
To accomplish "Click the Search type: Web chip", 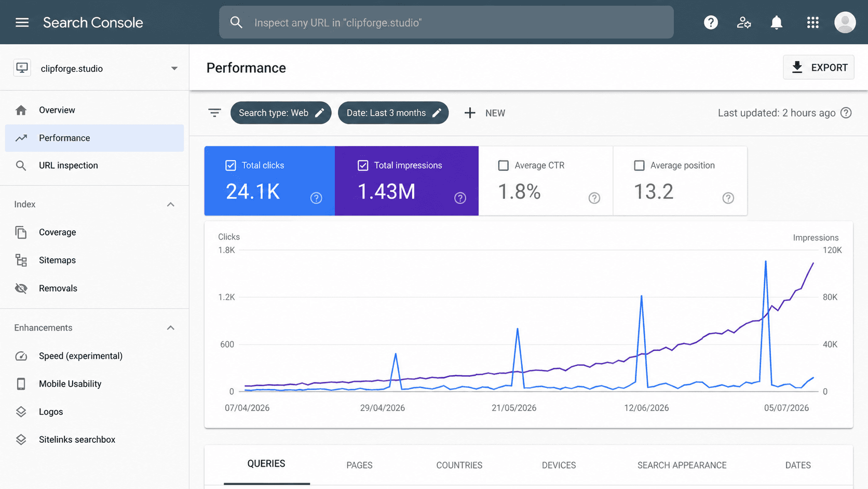I will 280,113.
